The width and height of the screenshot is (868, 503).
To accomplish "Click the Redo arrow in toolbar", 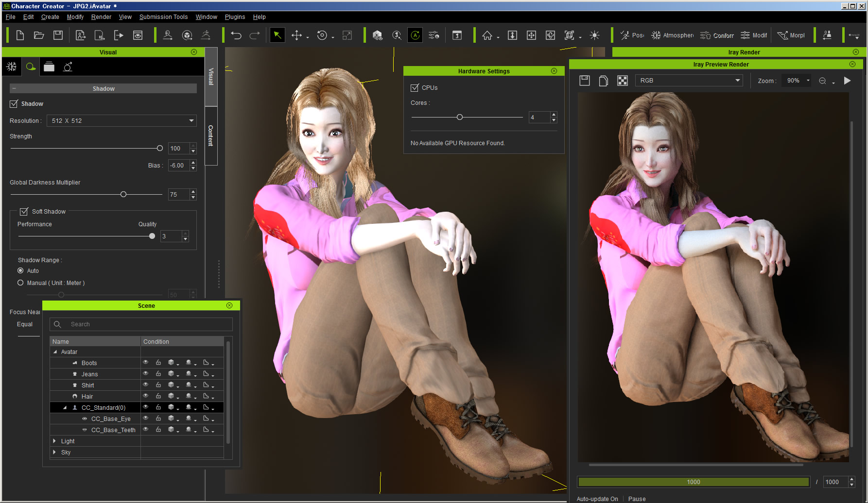I will [x=255, y=35].
